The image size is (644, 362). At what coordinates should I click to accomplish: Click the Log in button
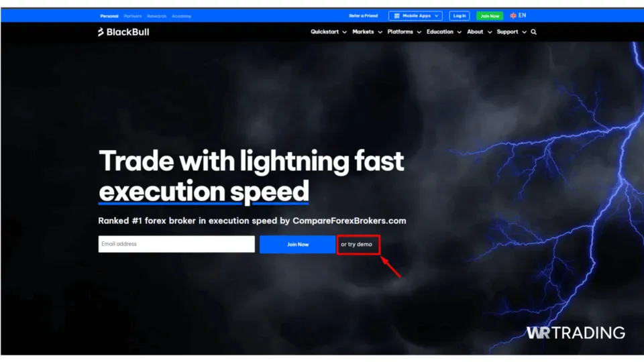pyautogui.click(x=459, y=16)
